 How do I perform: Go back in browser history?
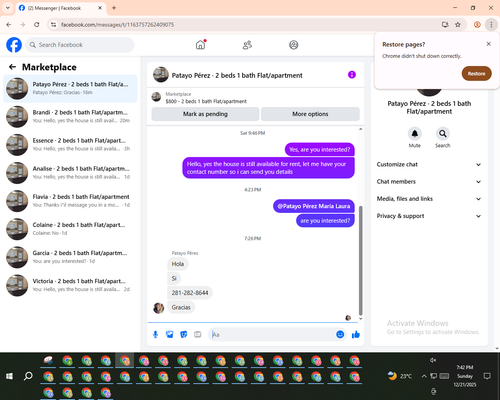pos(9,24)
